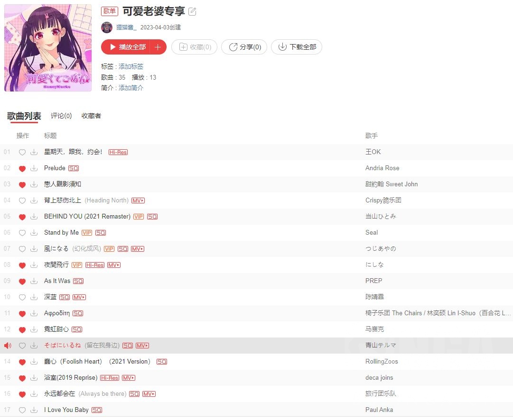This screenshot has width=513, height=420.
Task: Download the song Stand by Me
Action: pos(34,233)
